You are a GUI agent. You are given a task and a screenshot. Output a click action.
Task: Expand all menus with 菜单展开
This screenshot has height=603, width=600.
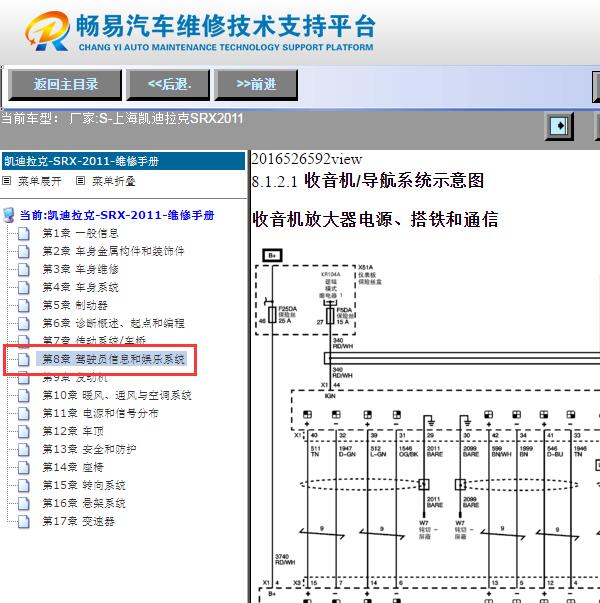(40, 181)
